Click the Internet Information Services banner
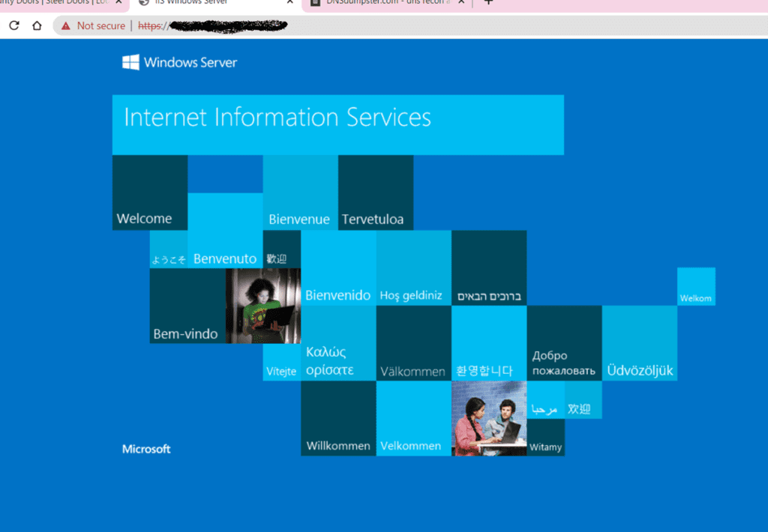768x532 pixels. click(x=337, y=124)
